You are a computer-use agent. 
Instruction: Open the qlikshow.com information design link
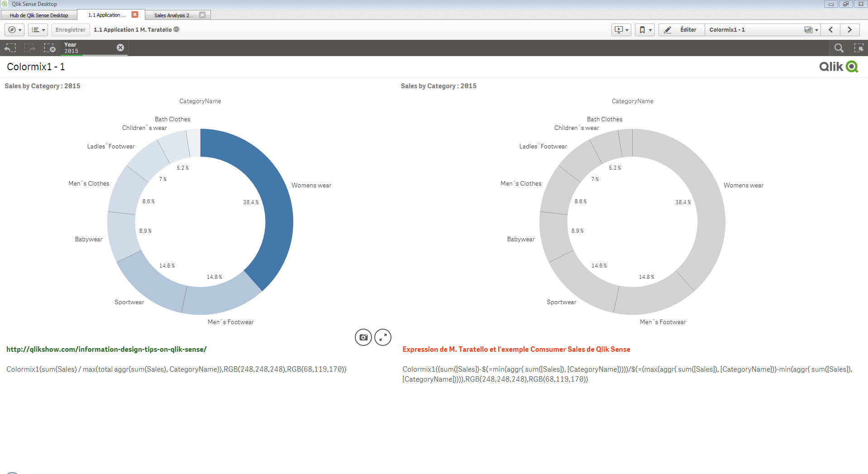click(x=106, y=350)
